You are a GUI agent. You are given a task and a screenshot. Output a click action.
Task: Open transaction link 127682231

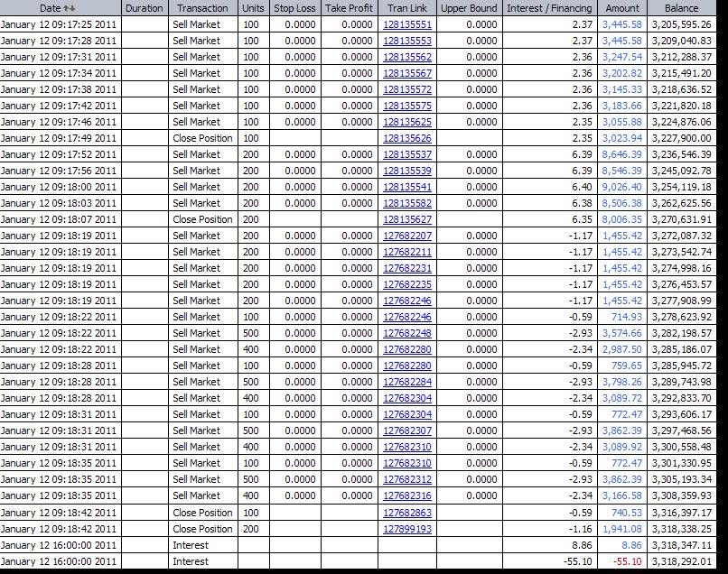click(x=407, y=268)
